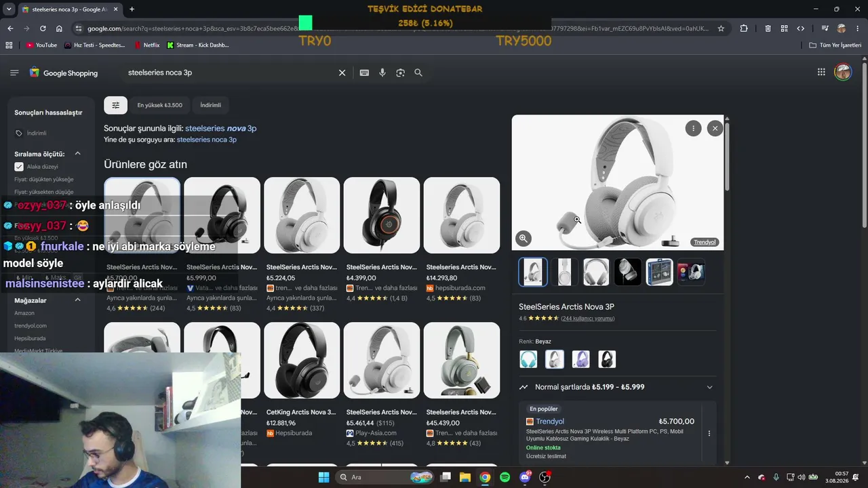
Task: Click the Windows taskbar search box
Action: pyautogui.click(x=385, y=477)
